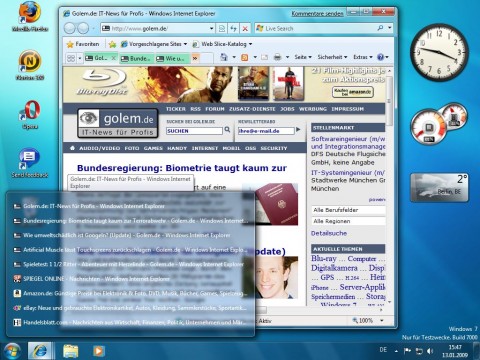Expand the Live Search provider dropdown
Screen dimensions: 480x360
390,28
